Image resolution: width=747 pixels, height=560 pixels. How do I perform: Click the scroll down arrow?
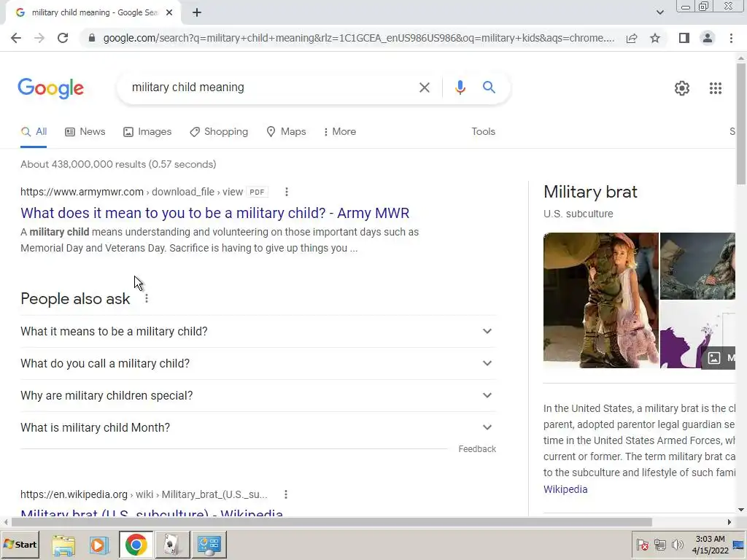tap(741, 510)
